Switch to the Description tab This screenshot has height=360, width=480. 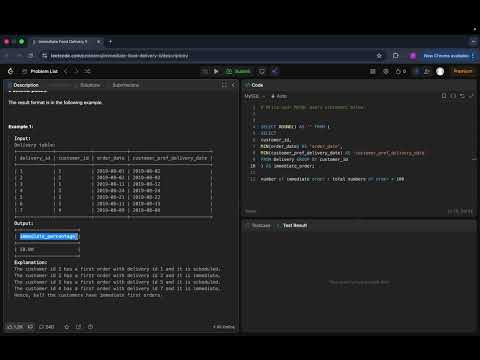point(23,85)
